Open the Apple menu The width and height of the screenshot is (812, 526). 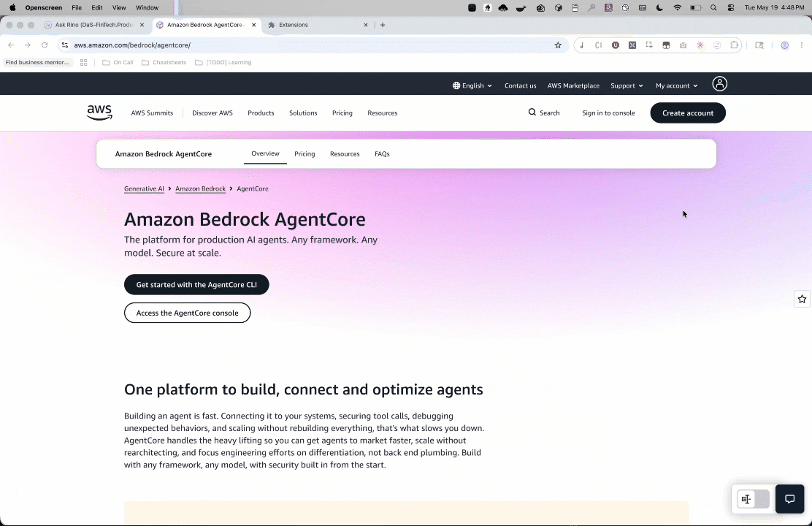pos(12,8)
